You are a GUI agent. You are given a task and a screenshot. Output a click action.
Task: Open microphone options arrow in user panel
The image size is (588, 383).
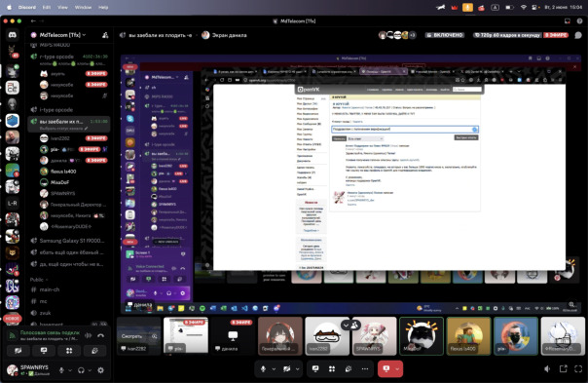pyautogui.click(x=70, y=370)
